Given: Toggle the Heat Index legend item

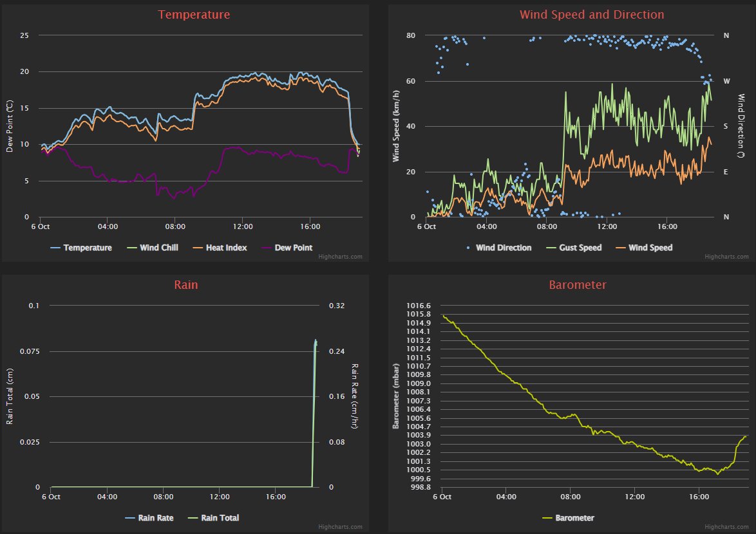Looking at the screenshot, I should point(220,248).
